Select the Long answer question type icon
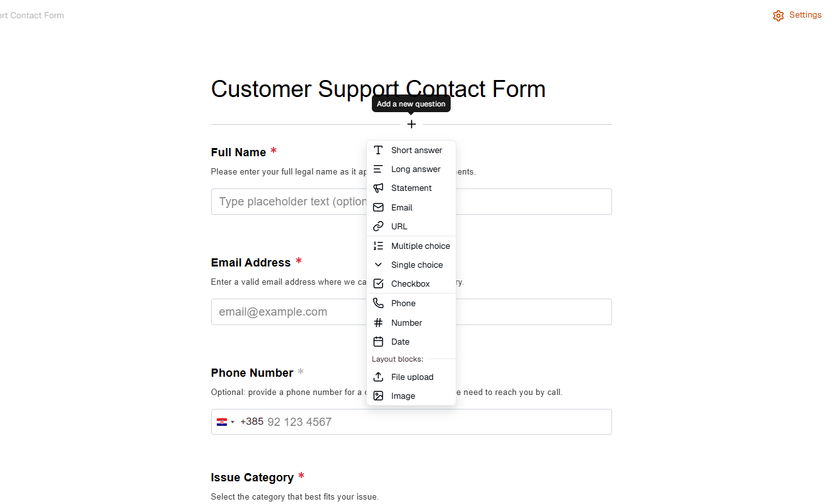 [x=378, y=169]
